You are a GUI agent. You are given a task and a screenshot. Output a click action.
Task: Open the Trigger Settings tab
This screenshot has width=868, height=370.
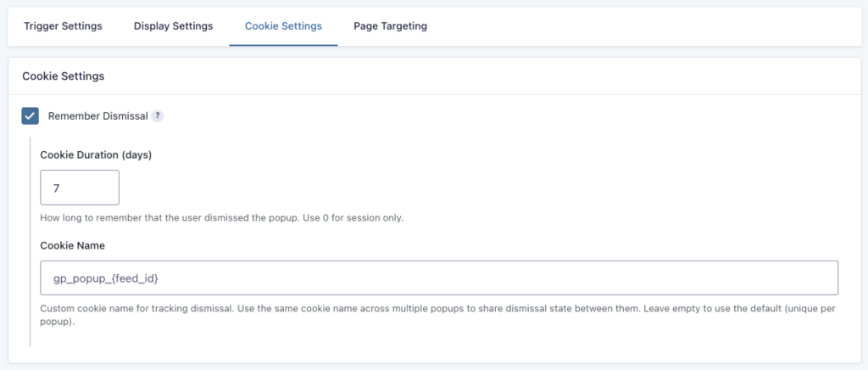pyautogui.click(x=63, y=26)
